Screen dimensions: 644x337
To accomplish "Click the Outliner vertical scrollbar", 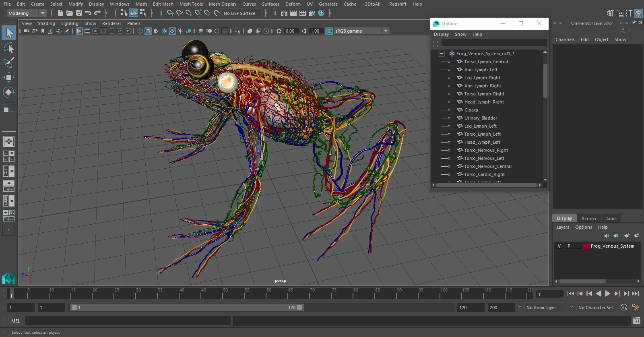I will point(545,81).
